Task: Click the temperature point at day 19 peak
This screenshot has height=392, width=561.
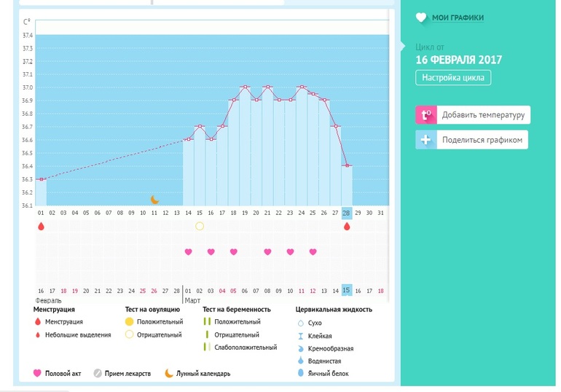Action: pos(245,87)
